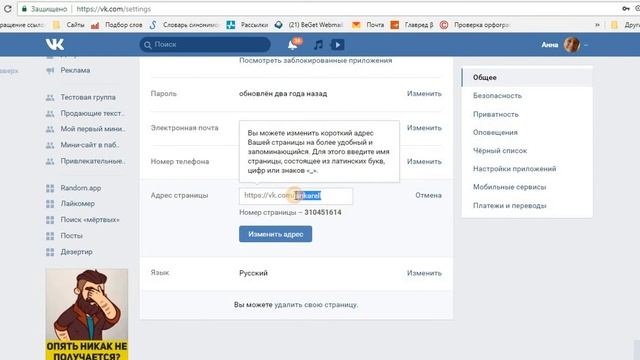Click Посмотреть заблокированные приложения link
The width and height of the screenshot is (640, 360).
click(316, 60)
